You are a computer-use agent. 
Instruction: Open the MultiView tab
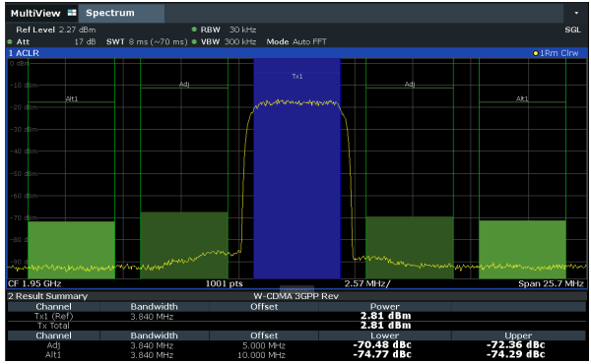[35, 13]
